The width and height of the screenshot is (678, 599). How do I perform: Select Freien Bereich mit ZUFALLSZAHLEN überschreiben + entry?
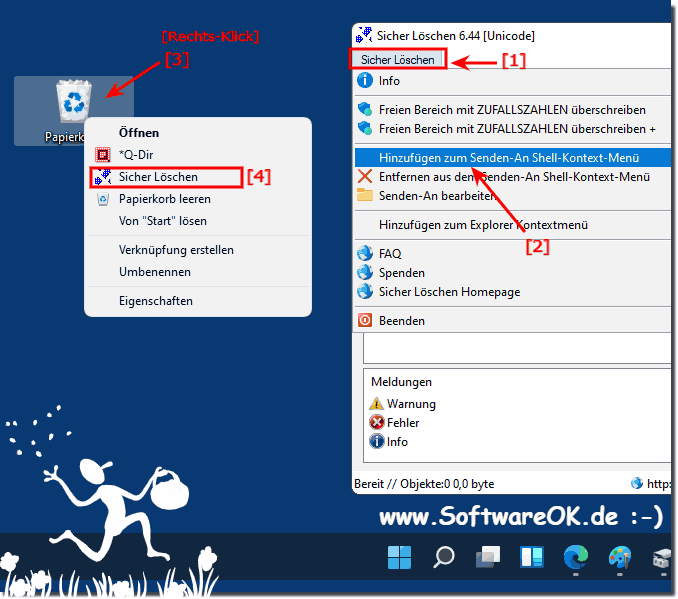coord(513,128)
